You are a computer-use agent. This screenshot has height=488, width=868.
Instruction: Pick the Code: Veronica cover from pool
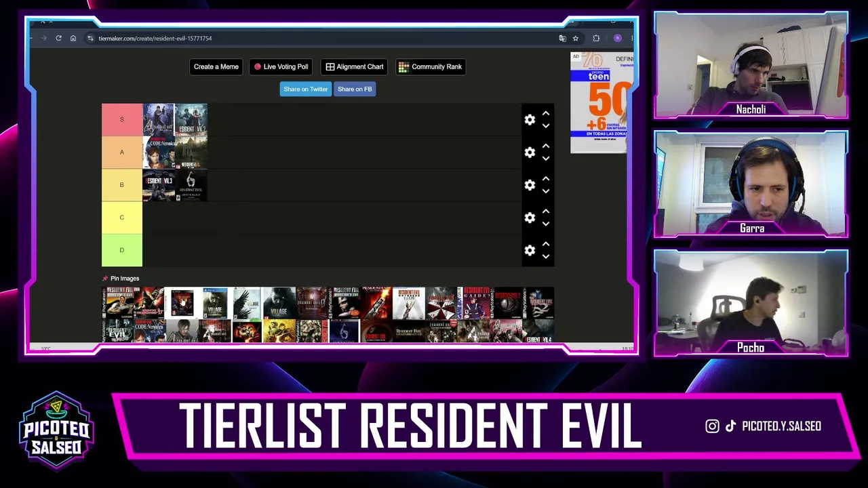(150, 331)
